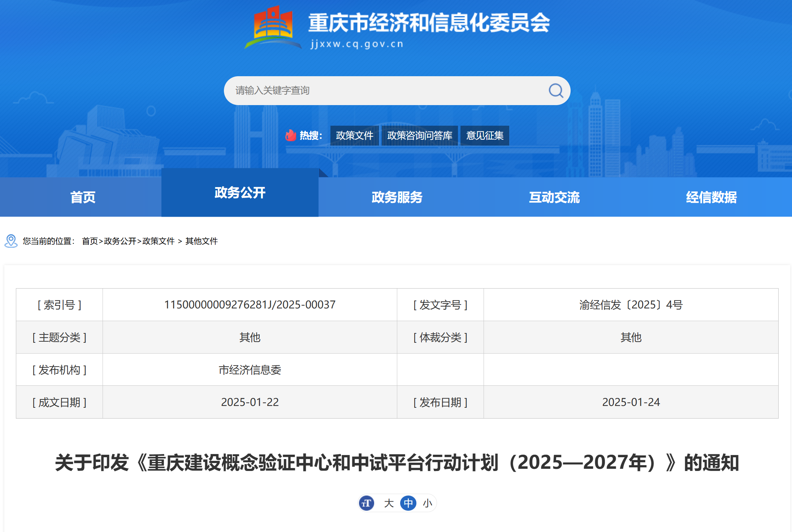Go to 首页 in the breadcrumb
This screenshot has height=532, width=792.
tap(90, 241)
